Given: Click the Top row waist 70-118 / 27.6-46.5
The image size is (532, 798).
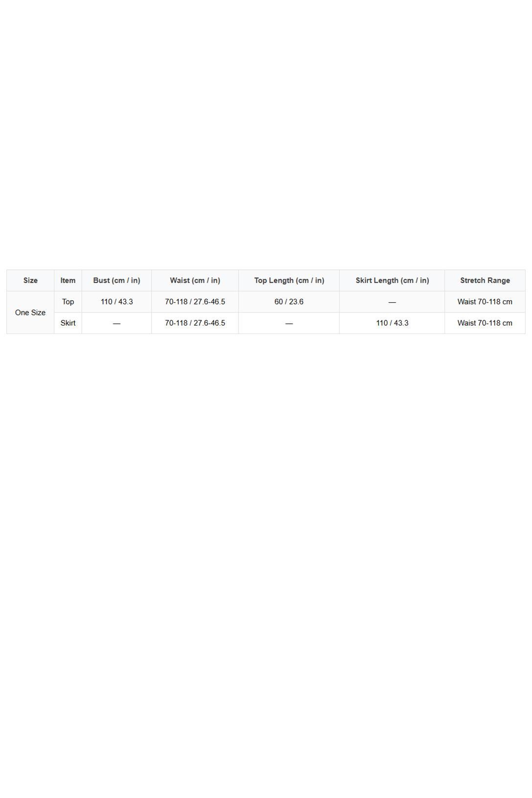Looking at the screenshot, I should [x=195, y=302].
